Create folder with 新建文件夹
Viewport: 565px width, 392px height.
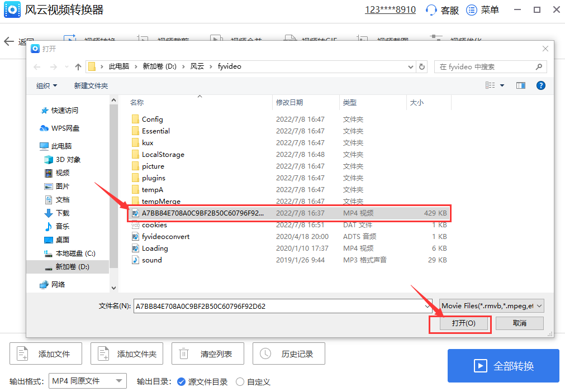tap(91, 85)
